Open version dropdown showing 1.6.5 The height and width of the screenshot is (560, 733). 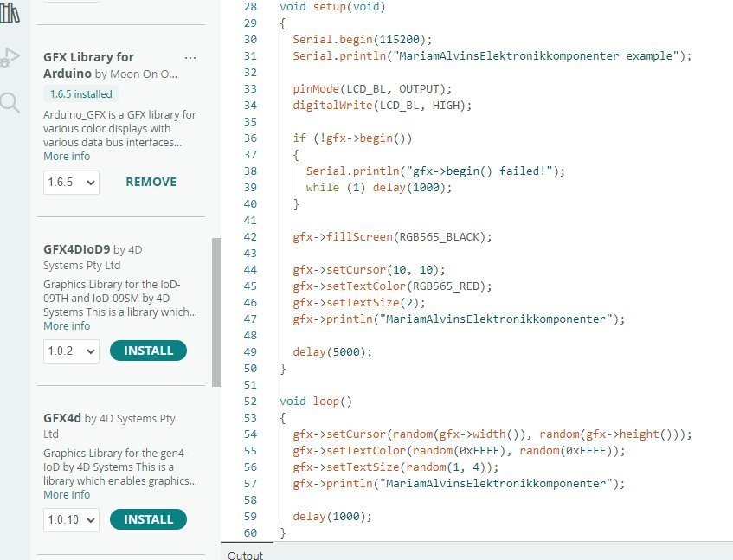click(71, 183)
